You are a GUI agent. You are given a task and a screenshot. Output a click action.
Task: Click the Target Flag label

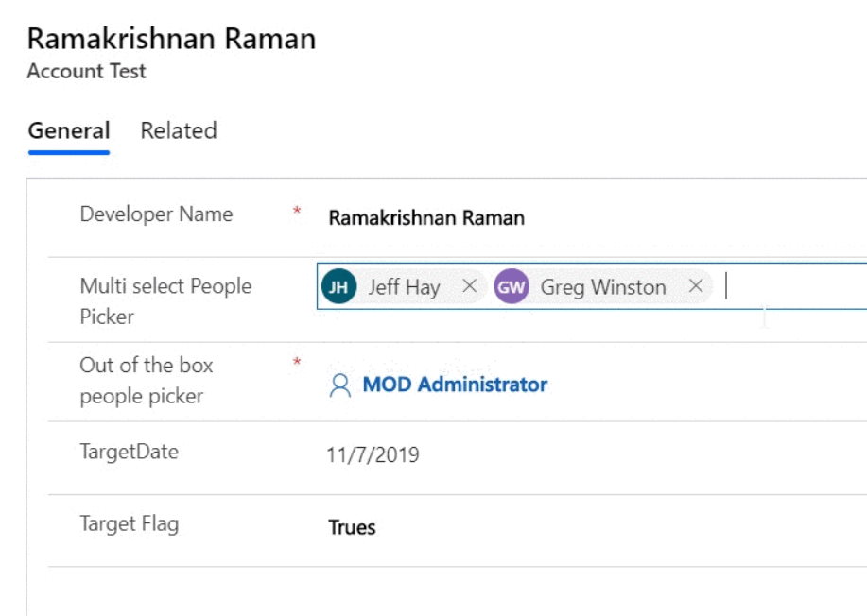coord(130,523)
